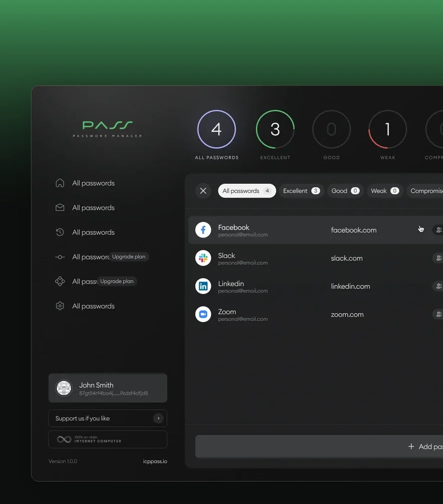Select the Linkedin entry name
443x504 pixels.
click(231, 283)
